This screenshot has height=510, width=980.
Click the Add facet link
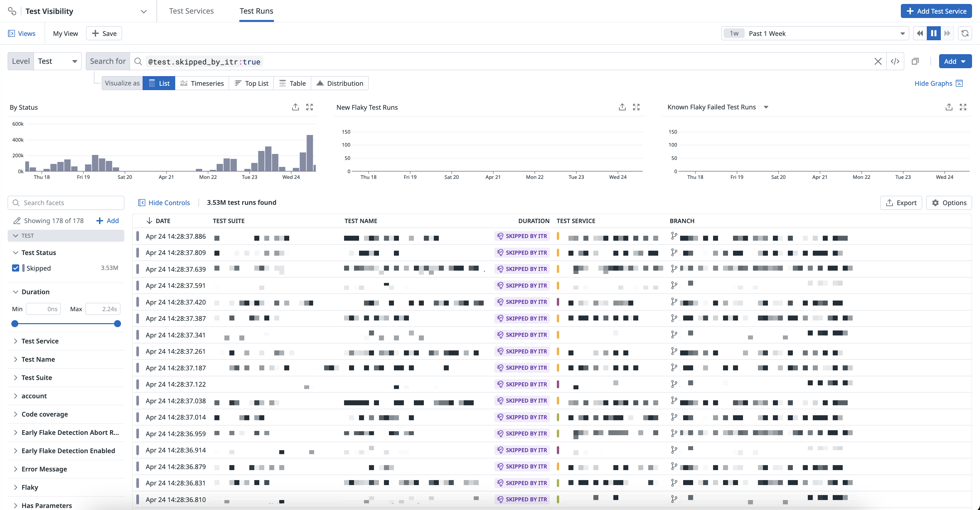click(107, 221)
